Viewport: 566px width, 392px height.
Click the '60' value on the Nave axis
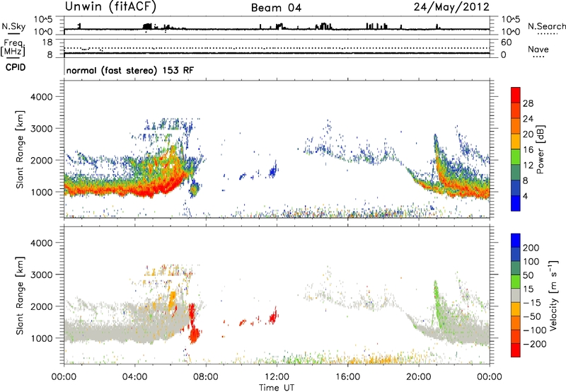[x=506, y=42]
